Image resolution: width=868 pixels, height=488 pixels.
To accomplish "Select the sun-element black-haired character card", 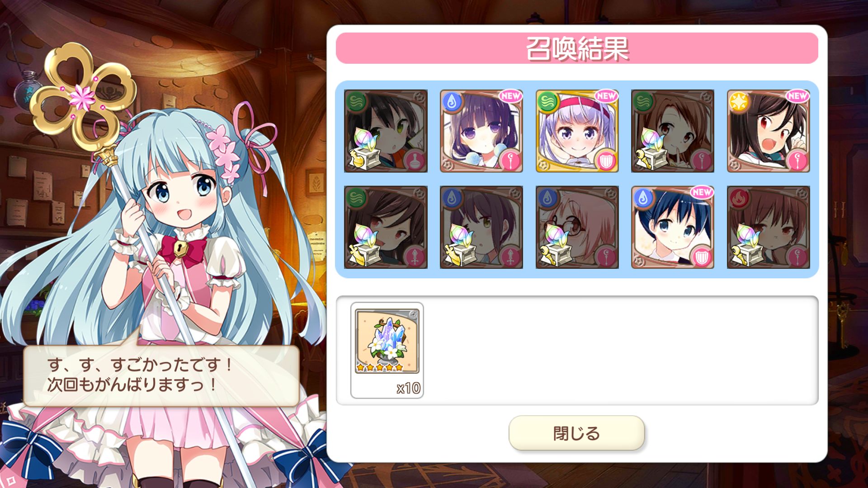I will click(x=768, y=131).
